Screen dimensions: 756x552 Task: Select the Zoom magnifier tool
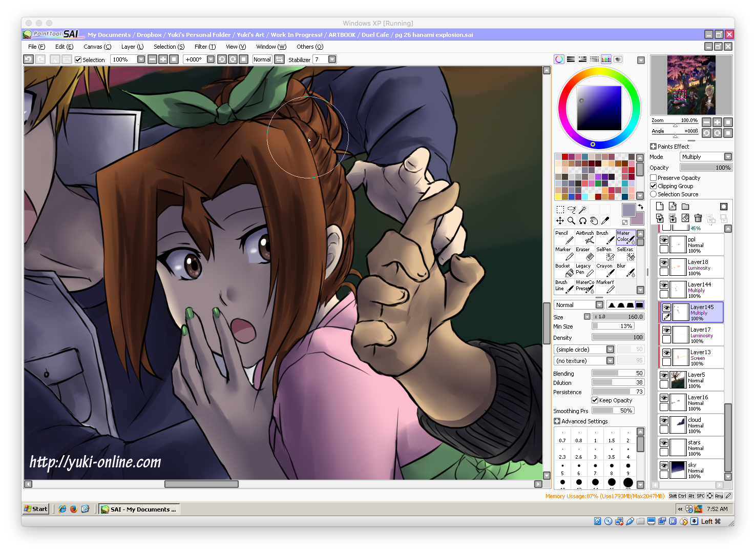pos(571,221)
